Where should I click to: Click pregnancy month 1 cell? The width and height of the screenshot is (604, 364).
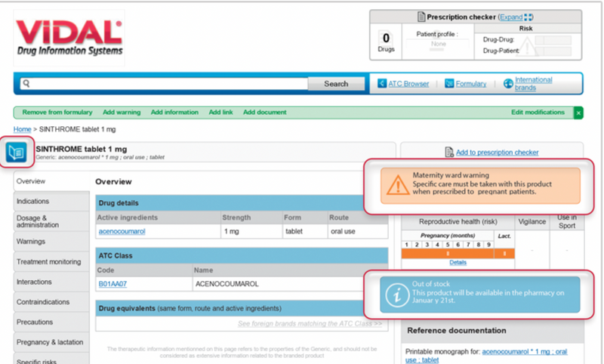[x=406, y=245]
